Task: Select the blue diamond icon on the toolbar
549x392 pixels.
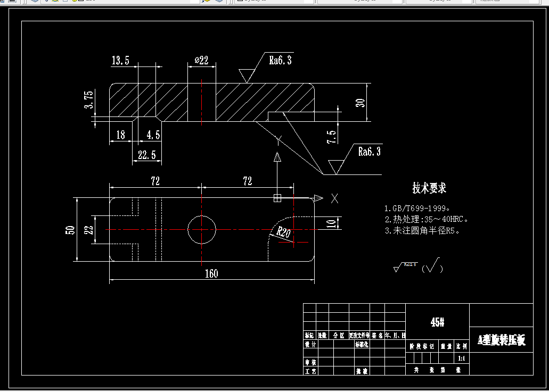Action: 35,2
